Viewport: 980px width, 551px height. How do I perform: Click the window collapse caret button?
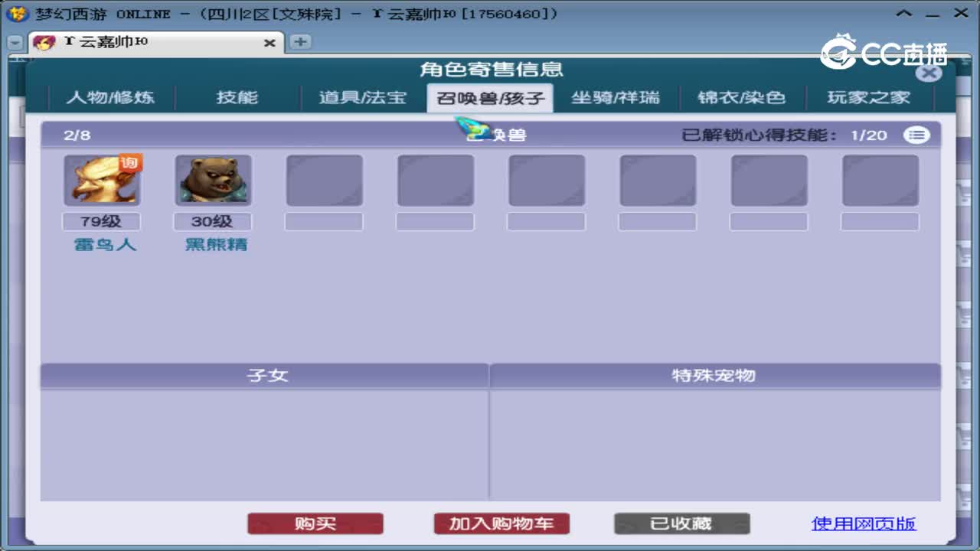(x=904, y=14)
